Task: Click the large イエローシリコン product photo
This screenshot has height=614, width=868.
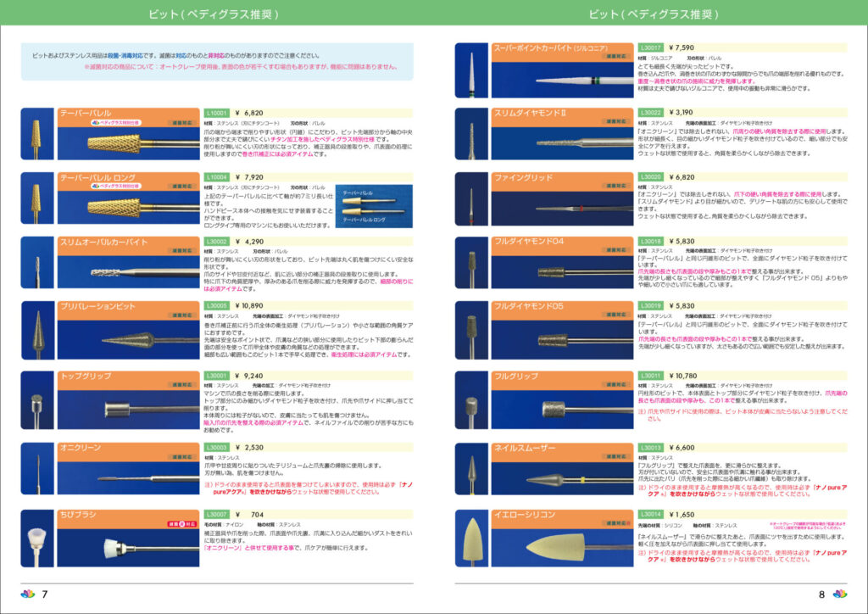Action: (563, 548)
